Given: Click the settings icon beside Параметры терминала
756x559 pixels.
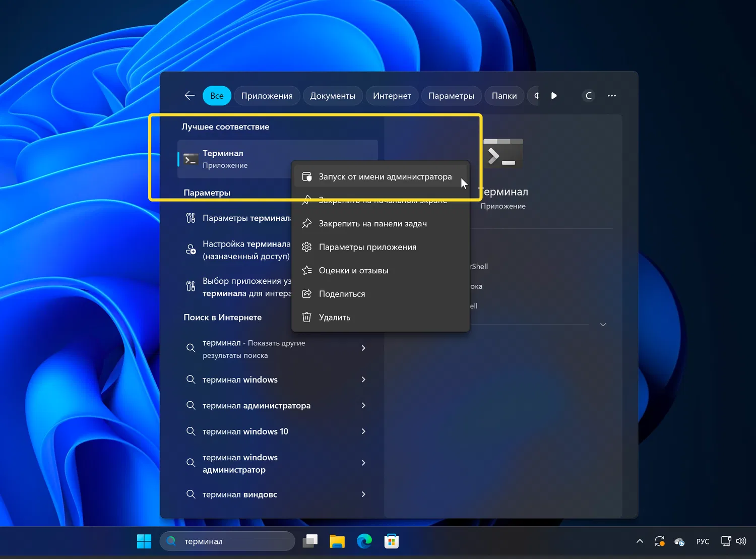Looking at the screenshot, I should [191, 218].
